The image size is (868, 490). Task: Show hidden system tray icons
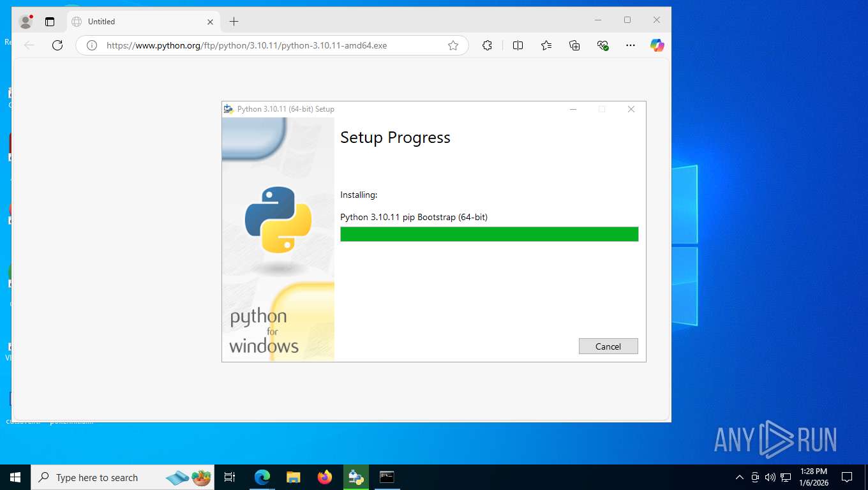coord(740,477)
